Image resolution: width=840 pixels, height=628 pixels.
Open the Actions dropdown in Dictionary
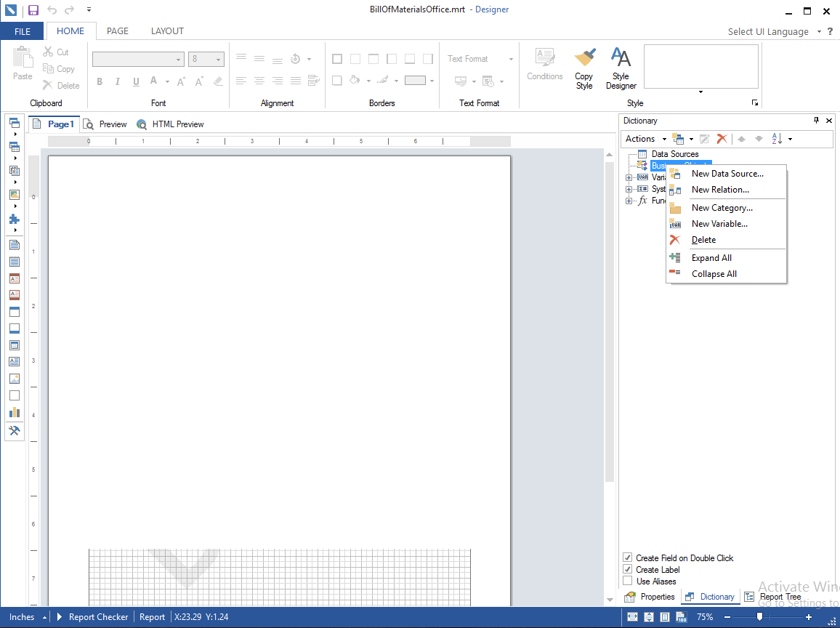pyautogui.click(x=645, y=139)
